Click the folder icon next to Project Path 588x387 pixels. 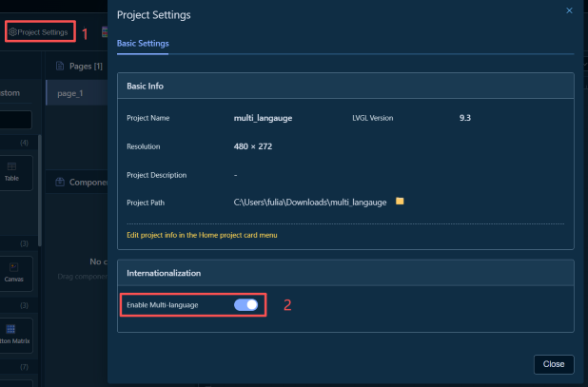click(401, 202)
